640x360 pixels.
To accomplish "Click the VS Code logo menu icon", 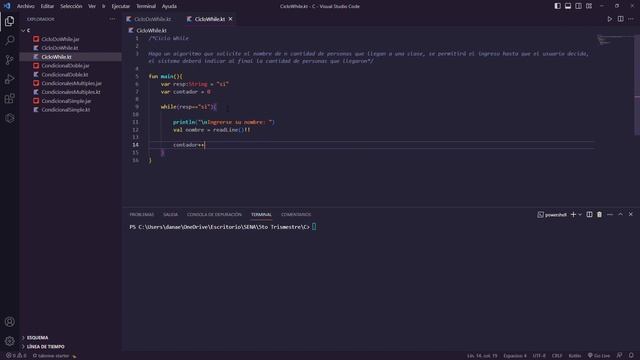I will click(7, 6).
